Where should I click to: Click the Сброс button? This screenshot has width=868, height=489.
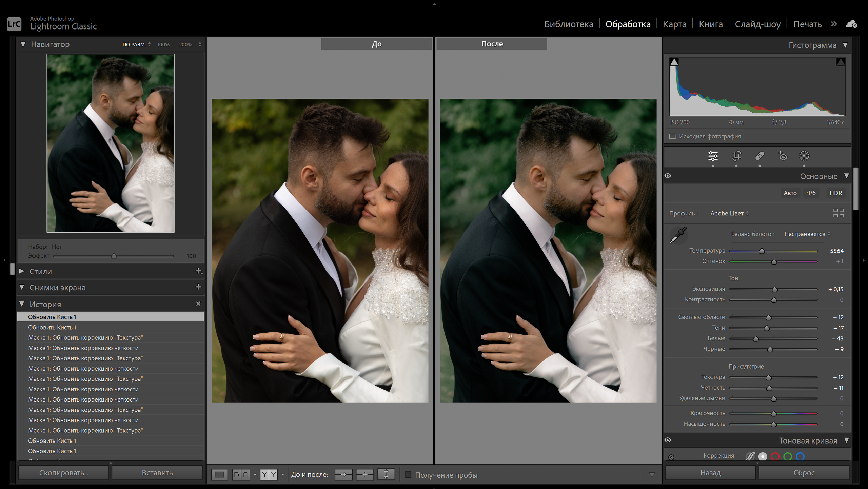point(804,473)
